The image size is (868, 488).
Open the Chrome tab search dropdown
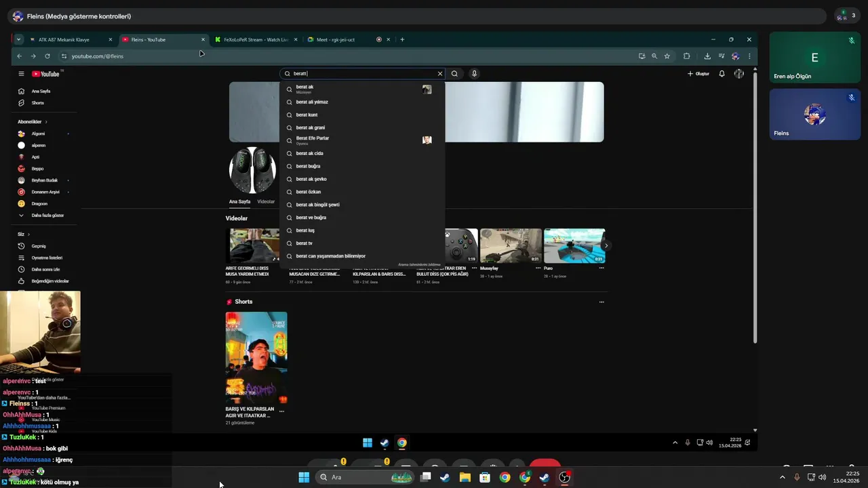(18, 39)
